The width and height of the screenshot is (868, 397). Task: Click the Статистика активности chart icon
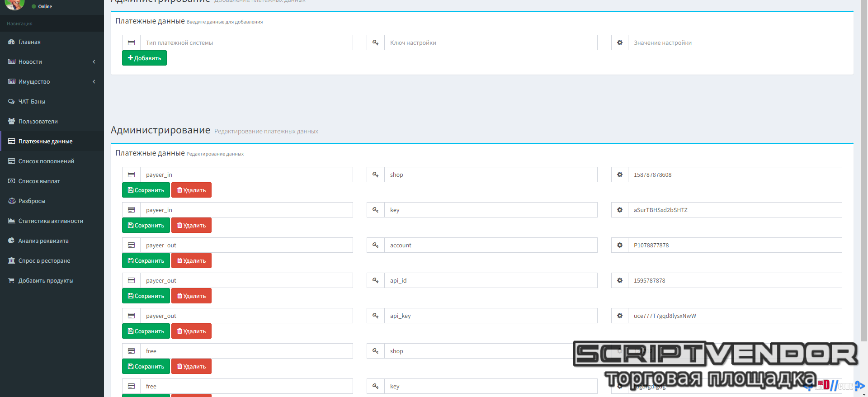[11, 221]
